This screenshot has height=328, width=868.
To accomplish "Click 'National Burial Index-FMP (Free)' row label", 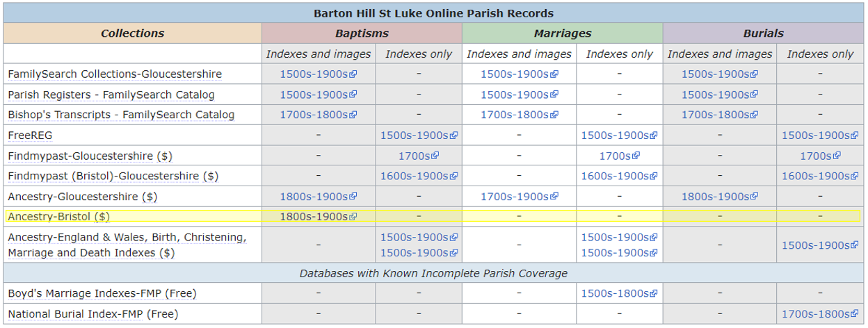I will (93, 314).
